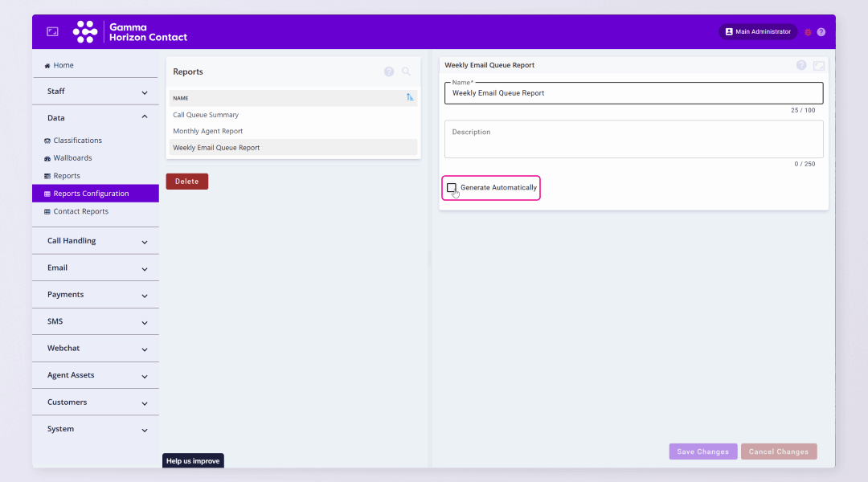The width and height of the screenshot is (868, 482).
Task: Select the Contact Reports grid icon
Action: pyautogui.click(x=47, y=211)
